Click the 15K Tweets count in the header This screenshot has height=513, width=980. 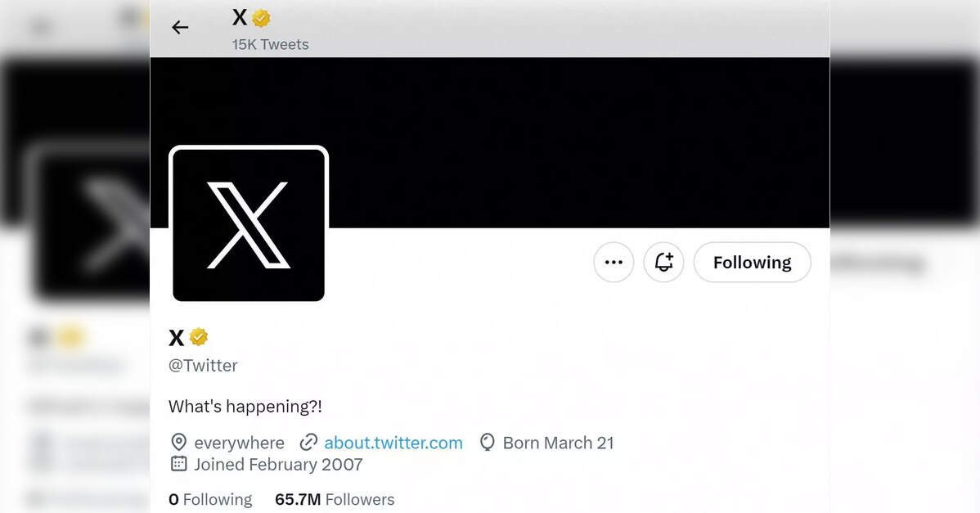pyautogui.click(x=270, y=45)
